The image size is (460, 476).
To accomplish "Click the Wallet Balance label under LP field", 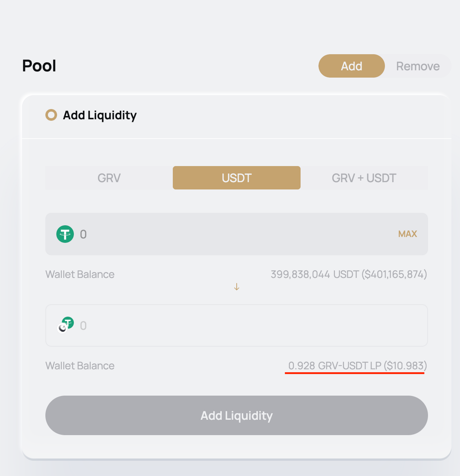I will pos(80,365).
